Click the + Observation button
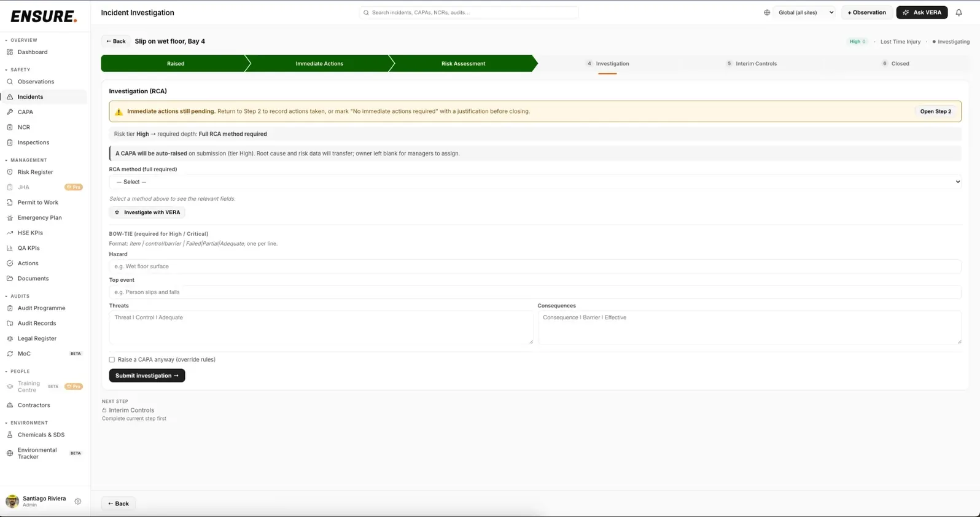Viewport: 980px width, 517px height. (x=866, y=12)
